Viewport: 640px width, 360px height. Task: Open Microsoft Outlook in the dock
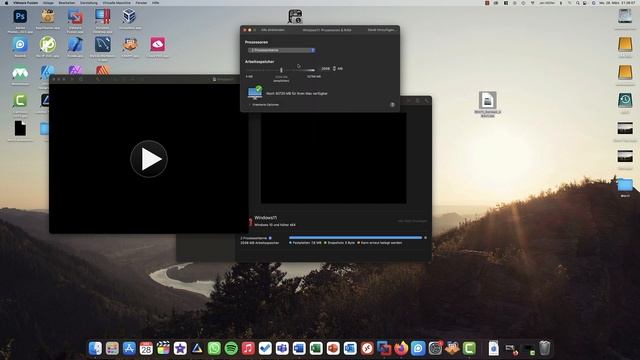350,348
